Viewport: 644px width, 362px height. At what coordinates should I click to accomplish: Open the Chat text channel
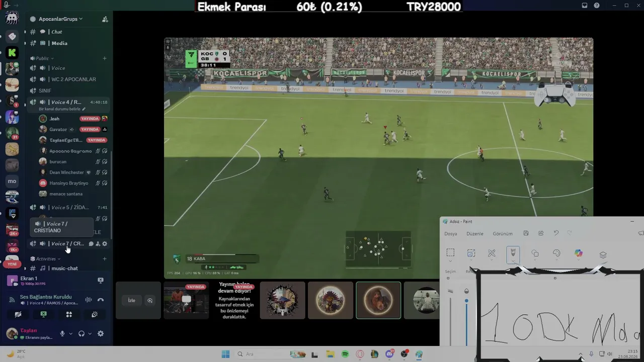point(68,32)
